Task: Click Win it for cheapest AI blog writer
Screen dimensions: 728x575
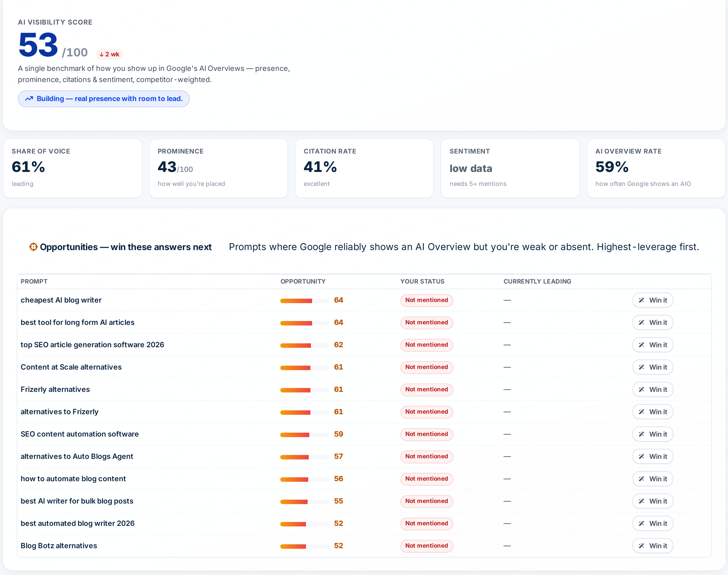Action: [653, 300]
